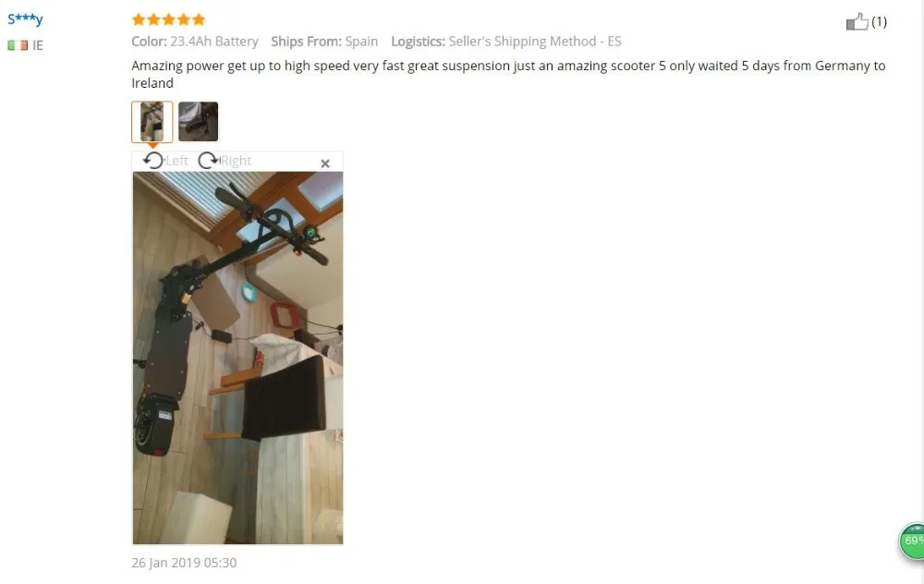Screen dimensions: 924x584
Task: Click the review date 26 Jan 2019
Action: point(184,563)
